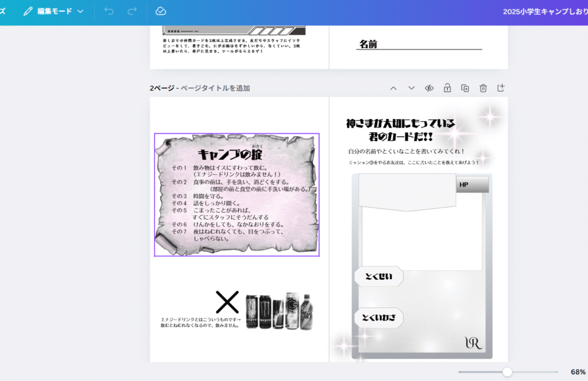Image resolution: width=588 pixels, height=381 pixels.
Task: Duplicate page 2 with the copy icon
Action: coord(465,88)
